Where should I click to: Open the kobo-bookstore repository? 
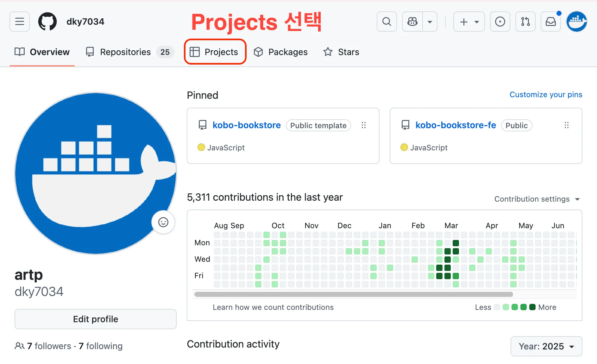pos(247,125)
